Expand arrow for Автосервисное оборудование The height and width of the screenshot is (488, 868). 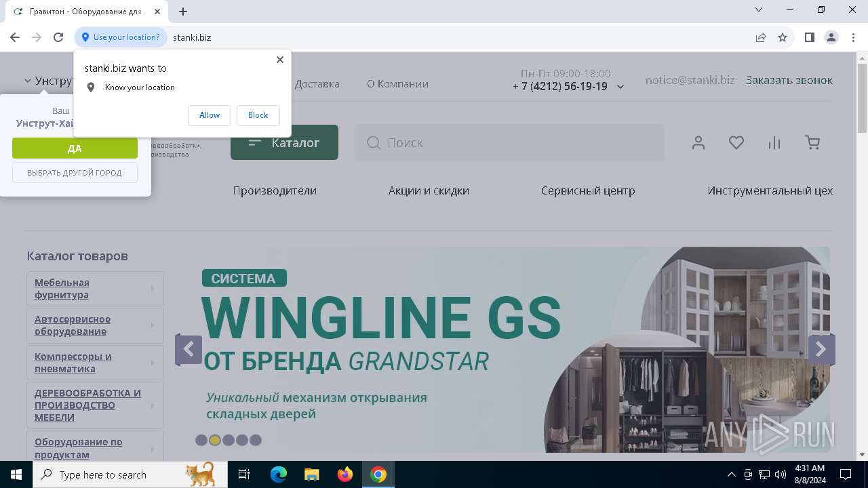(152, 325)
